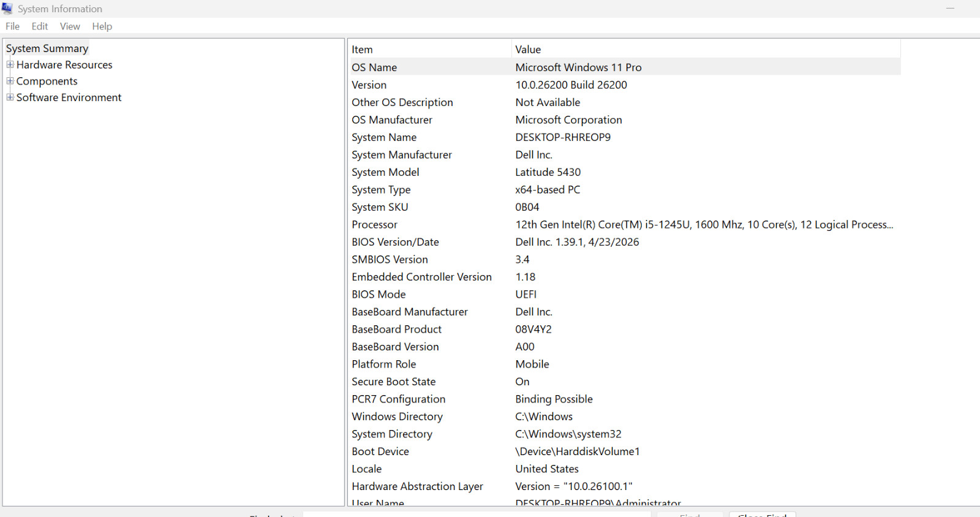Click the System Information app icon in title bar
This screenshot has width=980, height=517.
point(7,9)
